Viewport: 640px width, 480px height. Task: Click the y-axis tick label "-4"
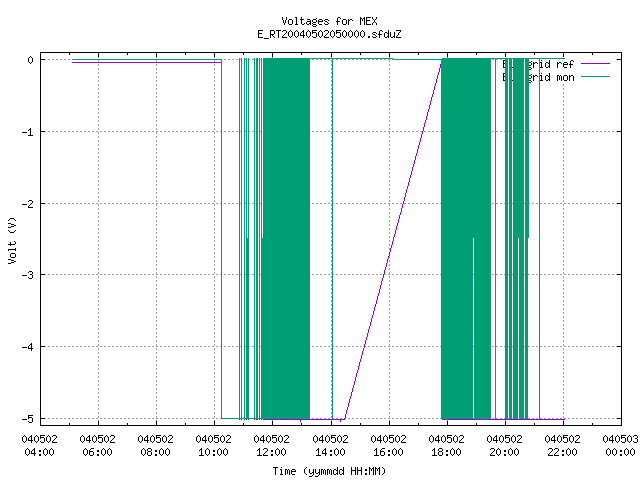pyautogui.click(x=28, y=347)
